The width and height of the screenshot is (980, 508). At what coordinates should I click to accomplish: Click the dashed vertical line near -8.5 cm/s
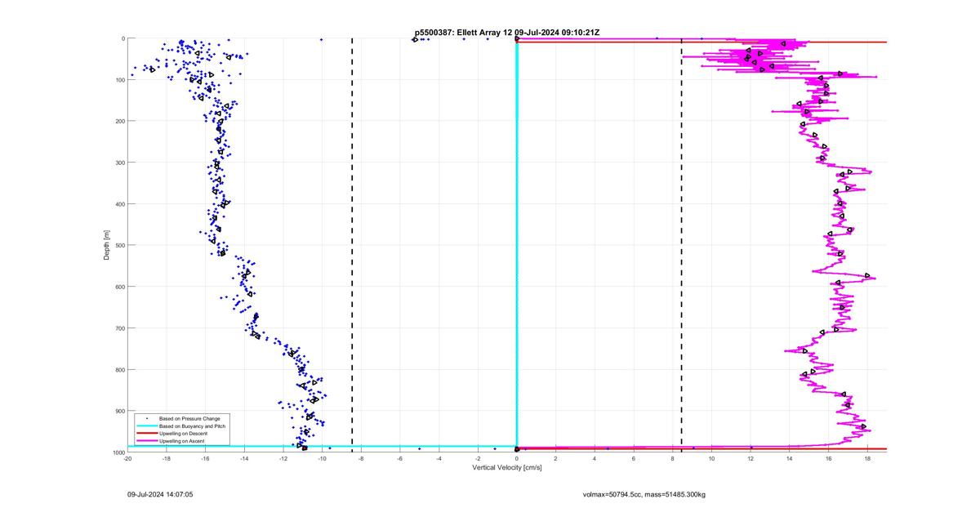point(352,245)
